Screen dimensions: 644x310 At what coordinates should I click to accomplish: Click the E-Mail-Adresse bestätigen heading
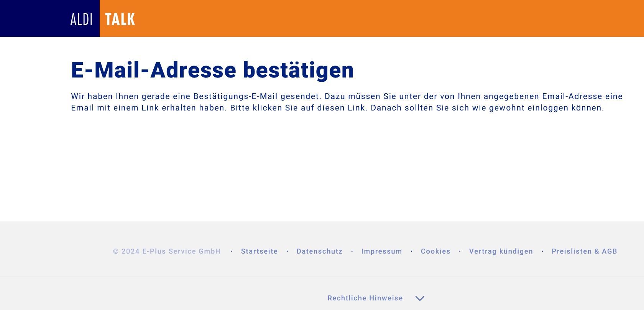coord(212,70)
